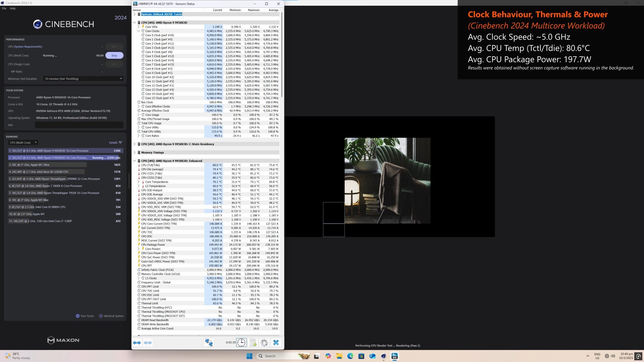This screenshot has height=362, width=644.
Task: Close sensors with the blue X icon
Action: coord(276,343)
